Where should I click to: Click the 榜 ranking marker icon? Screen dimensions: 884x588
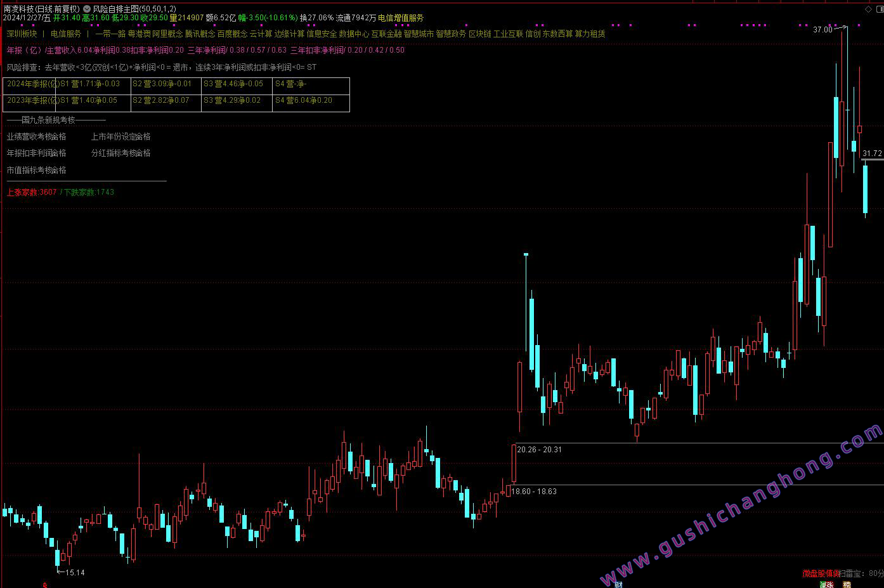(x=847, y=585)
